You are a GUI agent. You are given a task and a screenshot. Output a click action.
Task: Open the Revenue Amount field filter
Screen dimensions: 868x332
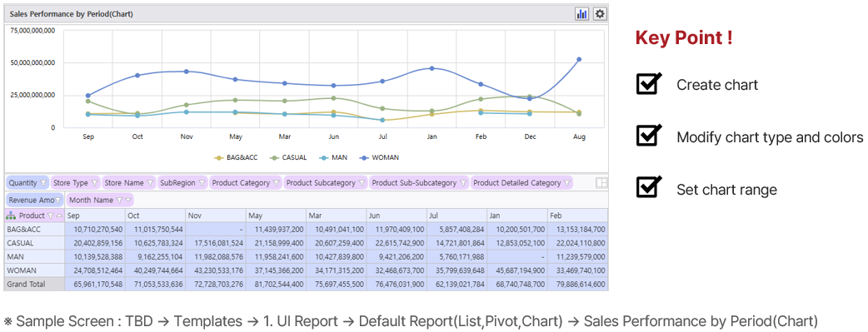point(57,201)
